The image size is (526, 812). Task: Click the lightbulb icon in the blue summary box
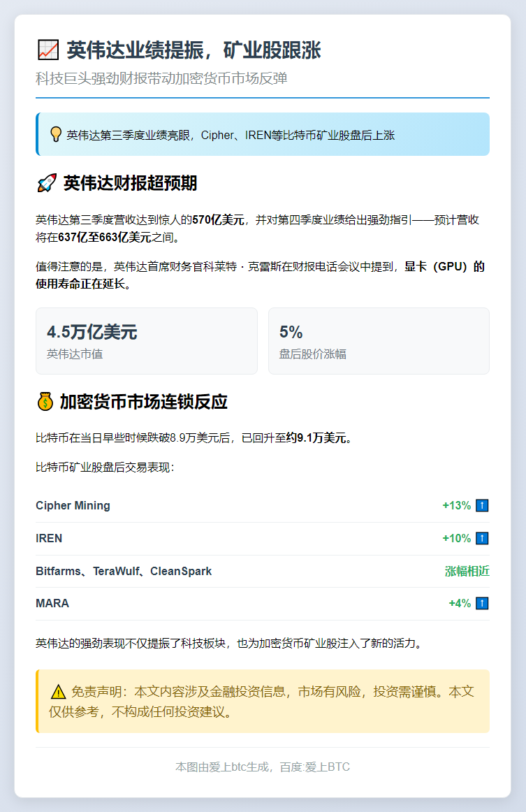click(x=56, y=134)
